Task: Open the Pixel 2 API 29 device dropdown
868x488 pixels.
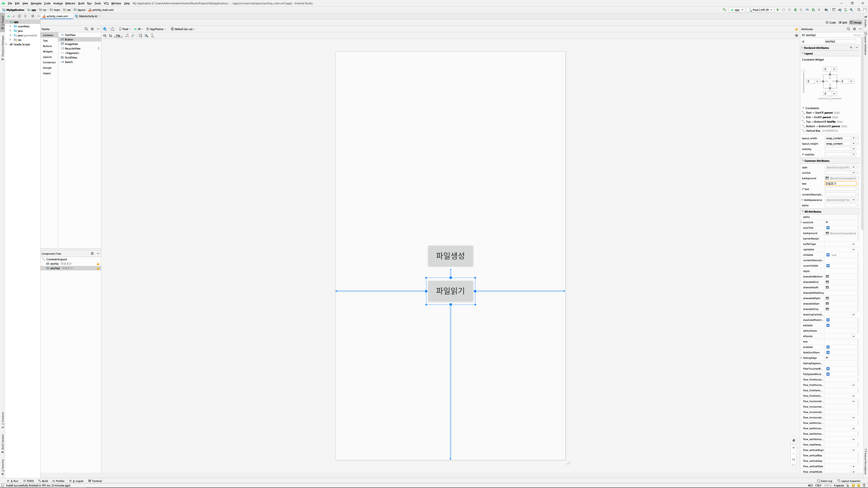Action: tap(760, 10)
